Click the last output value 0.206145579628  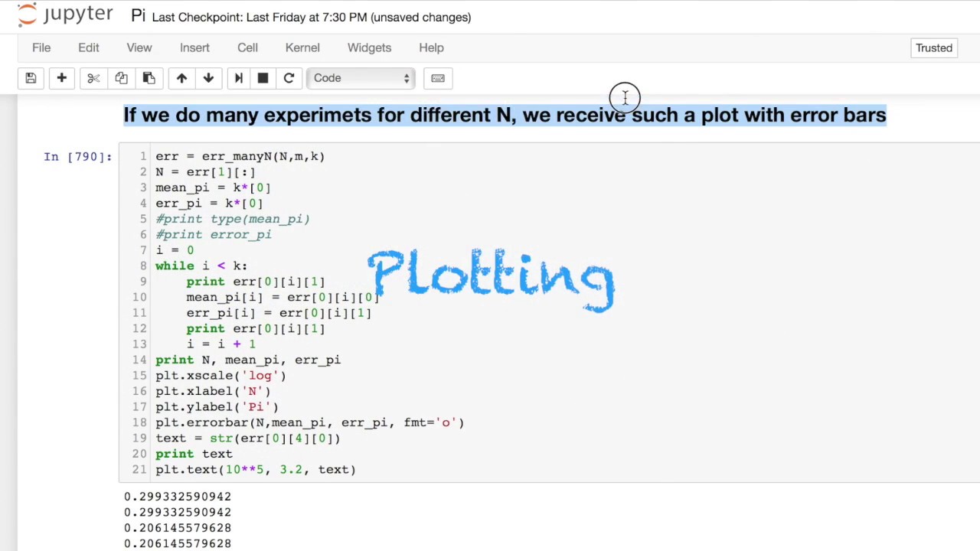click(178, 543)
